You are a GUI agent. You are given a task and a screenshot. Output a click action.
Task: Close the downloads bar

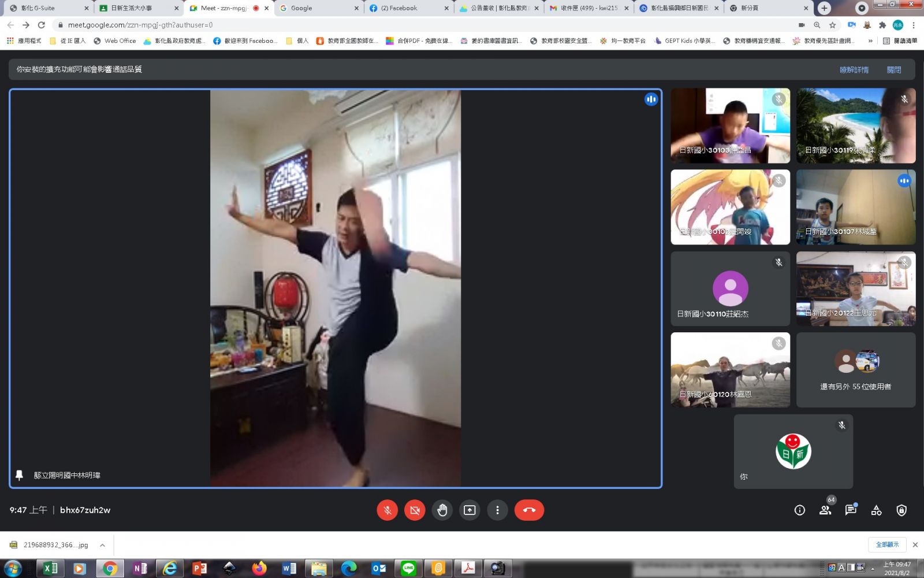pyautogui.click(x=915, y=544)
